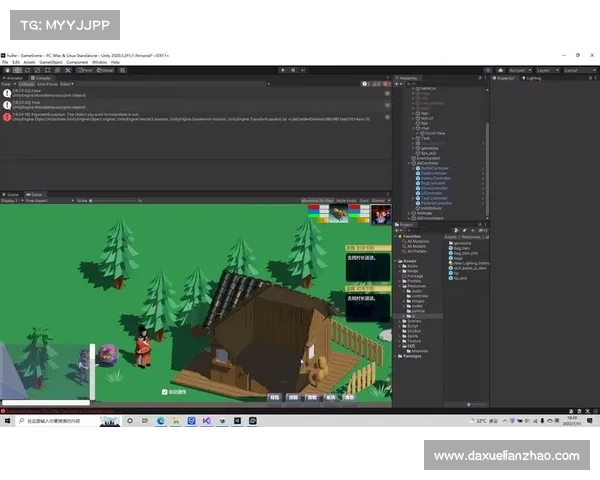Click the Clear button in Console
This screenshot has width=600, height=480.
click(x=9, y=84)
